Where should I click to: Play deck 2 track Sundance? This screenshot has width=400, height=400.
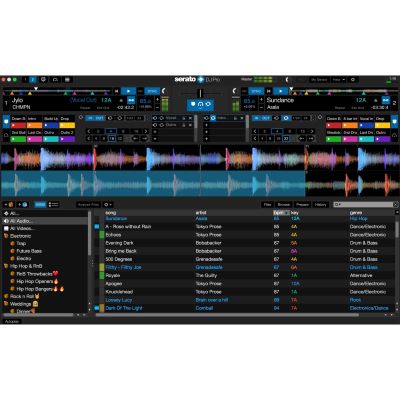[x=281, y=91]
